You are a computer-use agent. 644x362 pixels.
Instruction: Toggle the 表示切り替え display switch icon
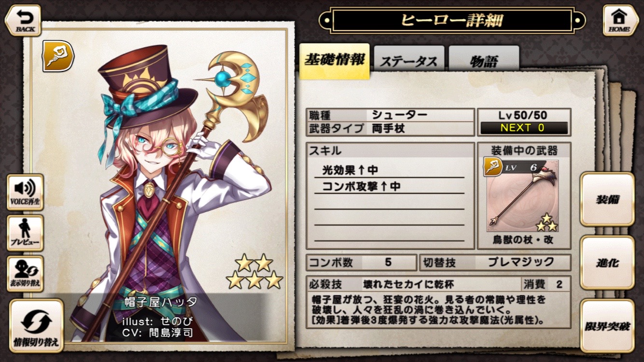(25, 274)
